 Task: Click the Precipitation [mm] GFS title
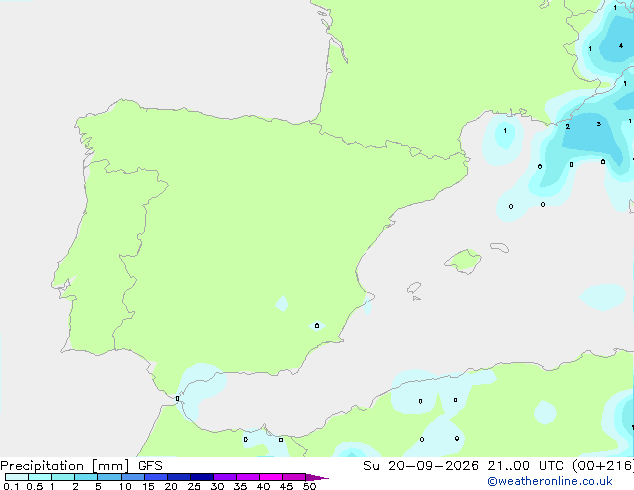pos(81,466)
